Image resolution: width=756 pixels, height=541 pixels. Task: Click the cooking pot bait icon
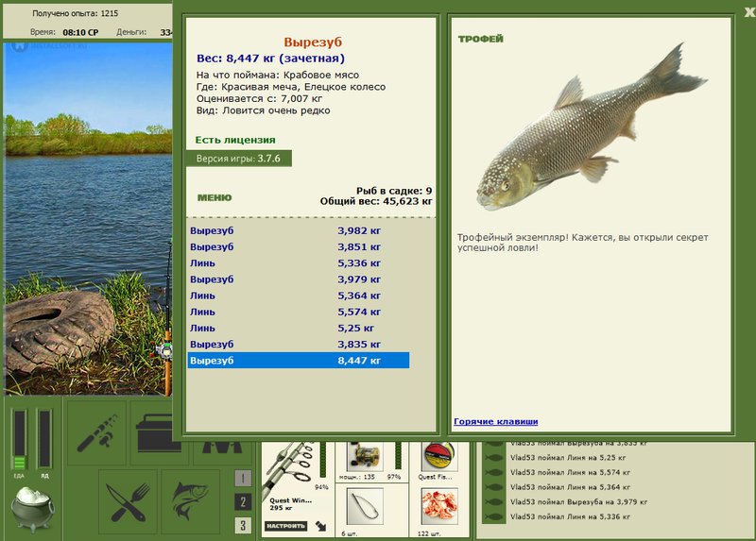click(33, 509)
